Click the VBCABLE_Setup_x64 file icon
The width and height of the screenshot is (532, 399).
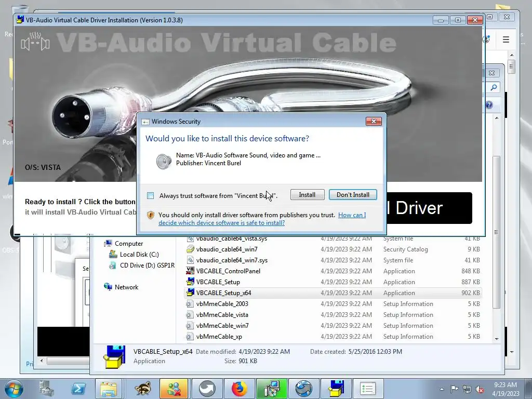click(x=190, y=292)
